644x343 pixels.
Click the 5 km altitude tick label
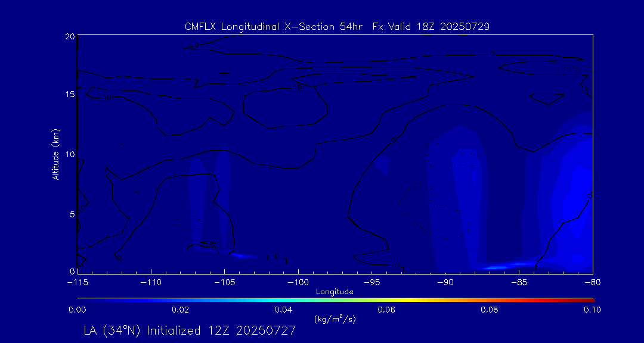tap(71, 214)
